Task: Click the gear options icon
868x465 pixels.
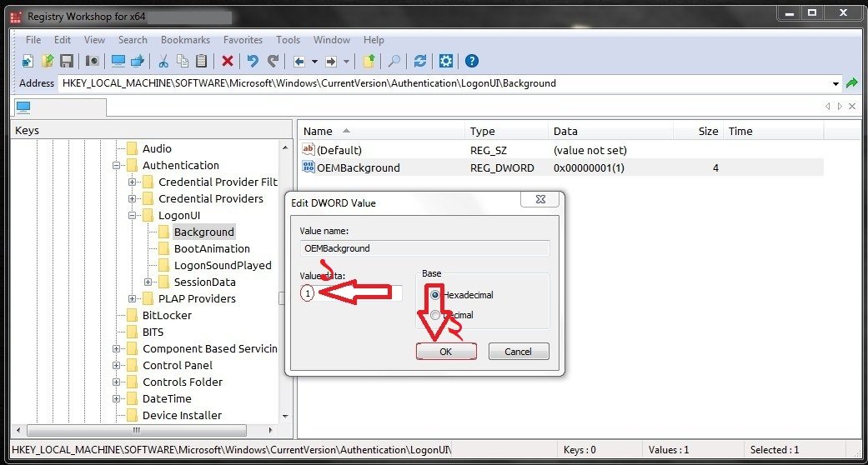Action: pos(446,61)
